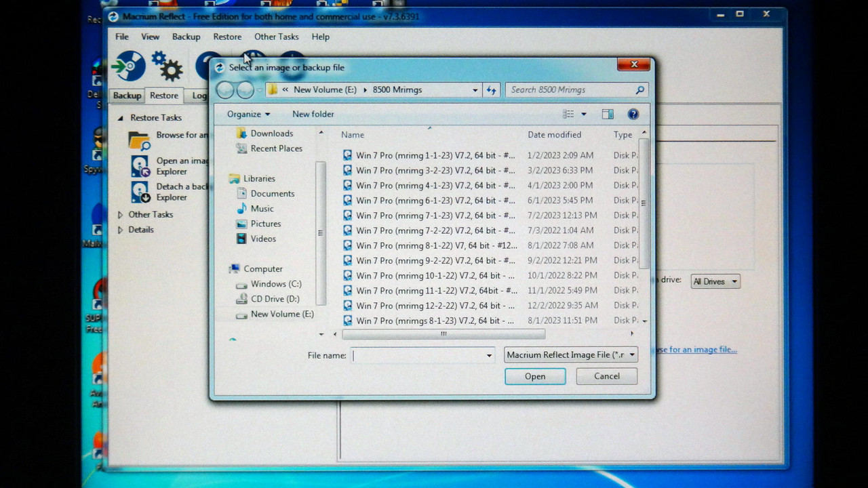Screen dimensions: 868x488
Task: Click the disc backup toolbar icon
Action: (129, 66)
